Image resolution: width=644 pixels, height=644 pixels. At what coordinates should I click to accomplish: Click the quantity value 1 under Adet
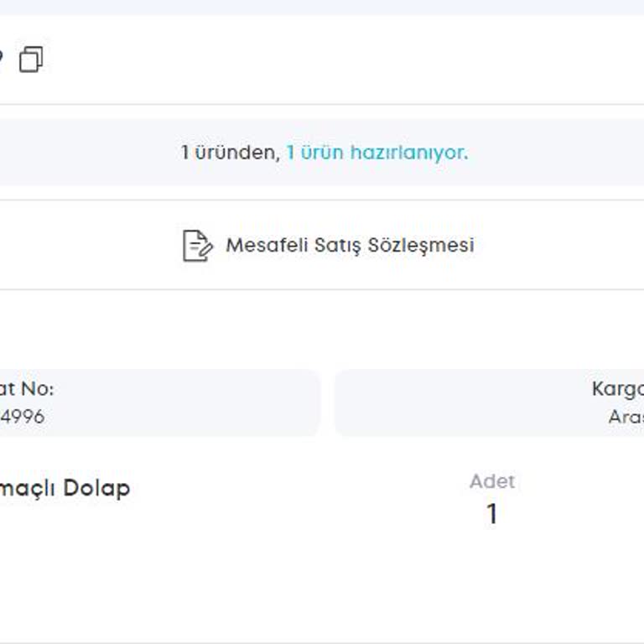(492, 513)
